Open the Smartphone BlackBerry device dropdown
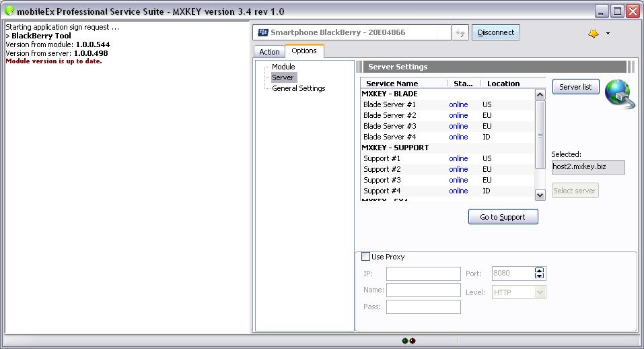The width and height of the screenshot is (644, 349). click(351, 32)
